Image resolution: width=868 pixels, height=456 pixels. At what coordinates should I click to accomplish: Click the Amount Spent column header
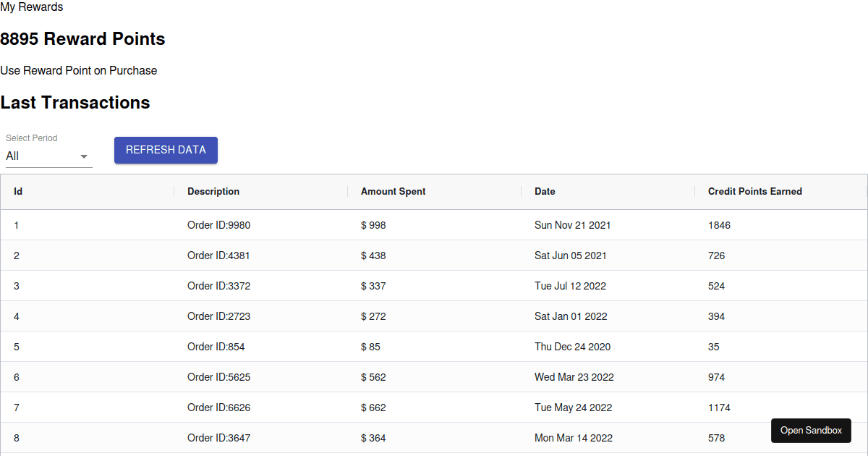pyautogui.click(x=393, y=192)
